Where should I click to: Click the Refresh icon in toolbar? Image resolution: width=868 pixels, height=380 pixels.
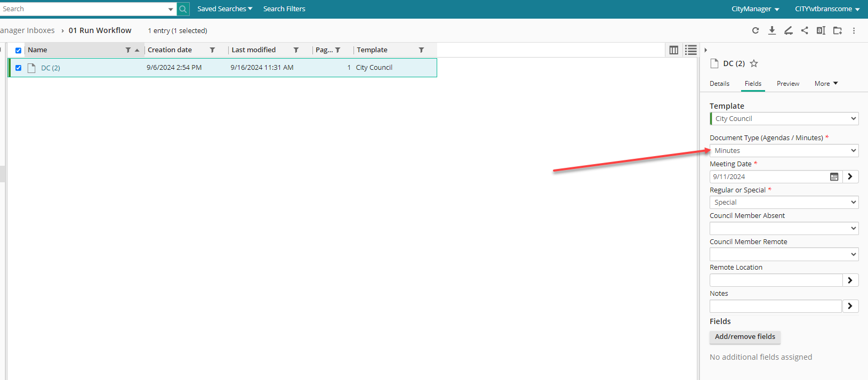click(756, 31)
